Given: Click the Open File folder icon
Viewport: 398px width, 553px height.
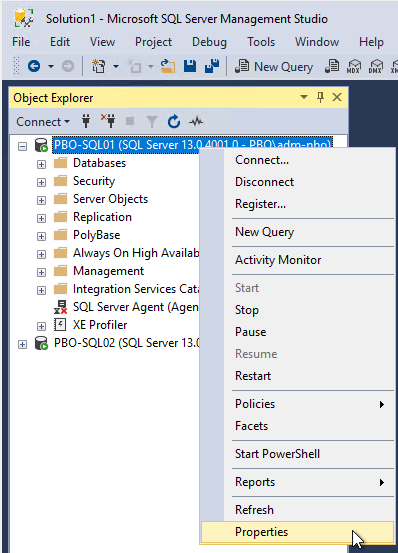Looking at the screenshot, I should tap(168, 66).
